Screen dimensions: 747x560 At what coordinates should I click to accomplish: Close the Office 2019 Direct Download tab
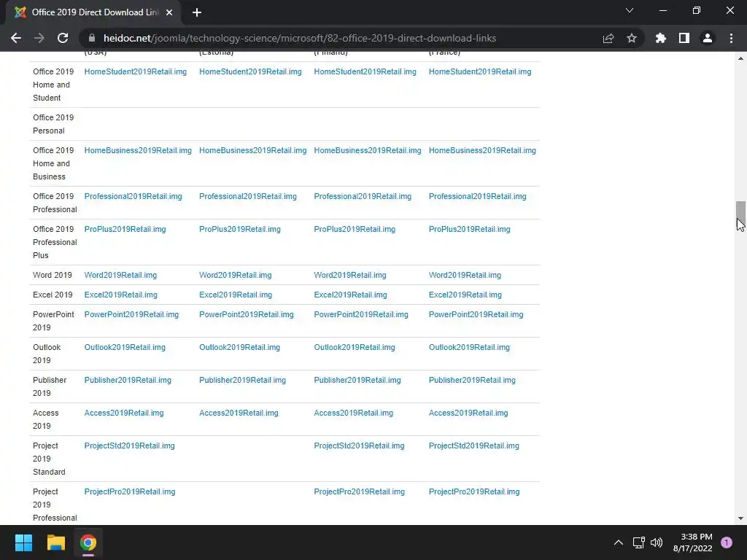click(x=169, y=12)
